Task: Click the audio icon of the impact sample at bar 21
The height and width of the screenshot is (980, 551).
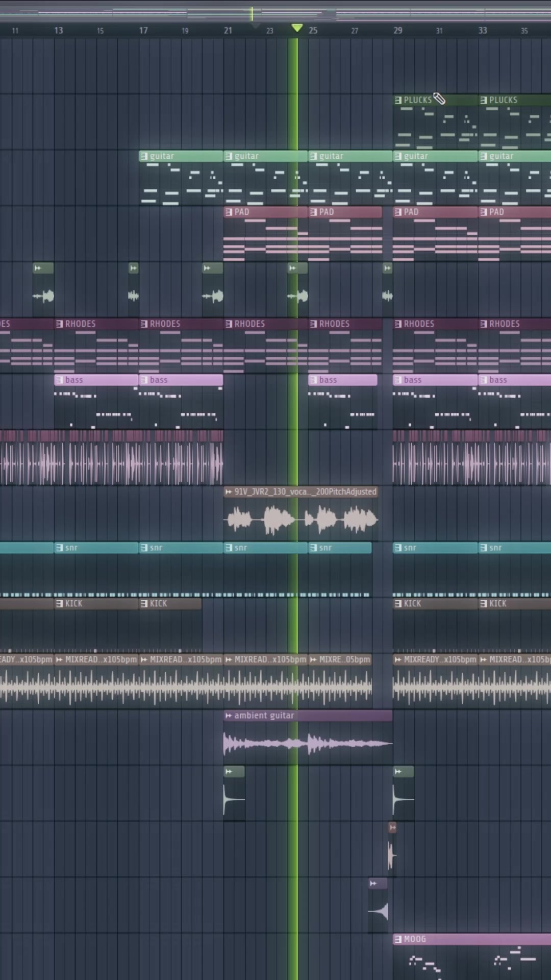Action: coord(229,771)
